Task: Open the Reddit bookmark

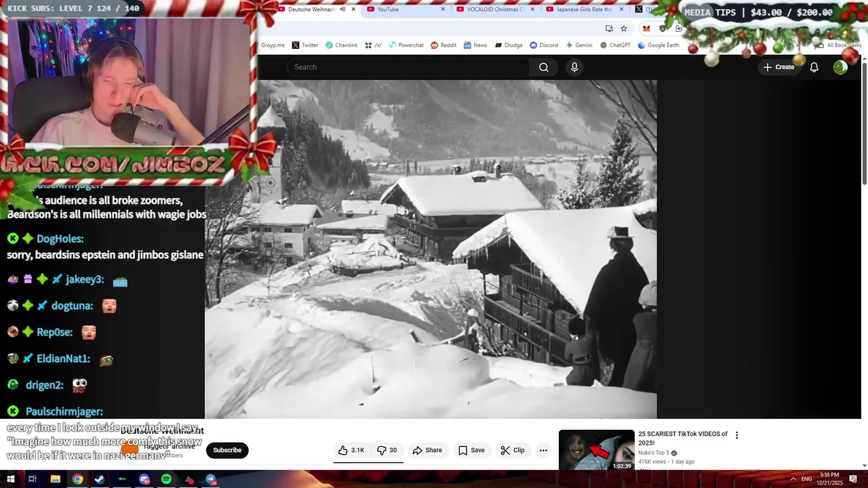Action: pos(443,45)
